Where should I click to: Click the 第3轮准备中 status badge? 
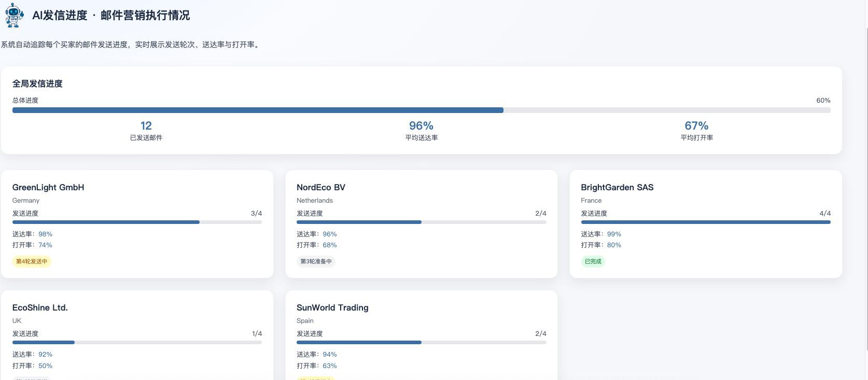(x=316, y=262)
